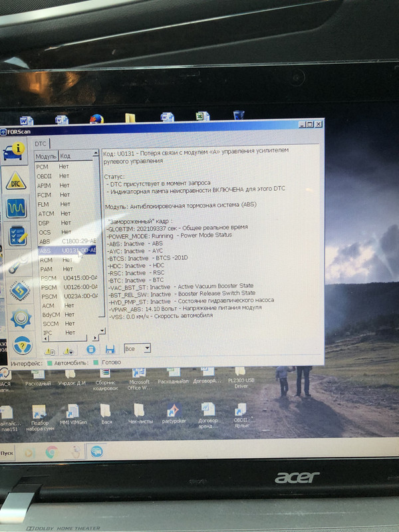Click the module list scroll-right arrow
This screenshot has width=399, height=532.
click(x=95, y=338)
